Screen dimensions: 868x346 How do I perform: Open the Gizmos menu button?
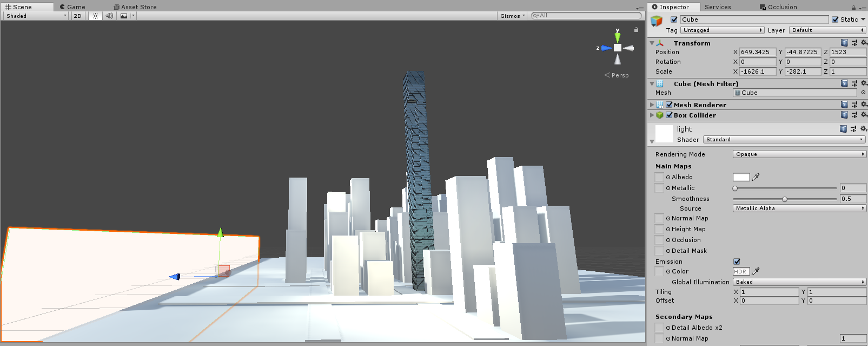[512, 16]
